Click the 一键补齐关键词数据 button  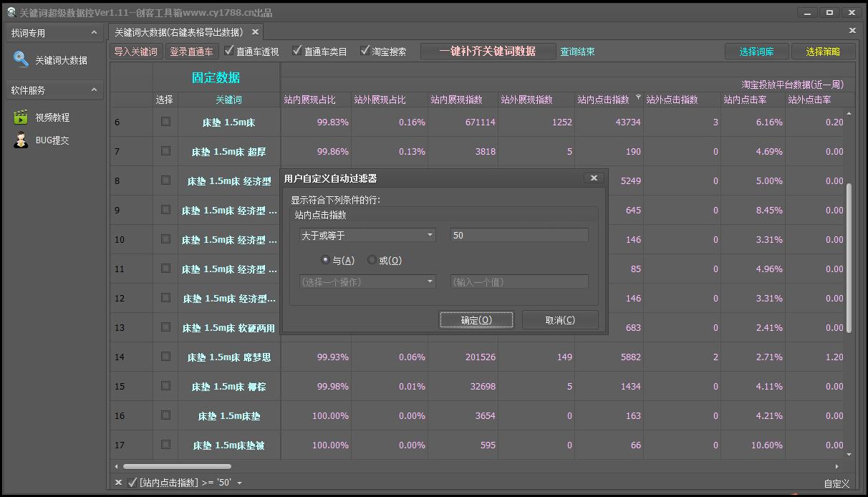point(488,52)
